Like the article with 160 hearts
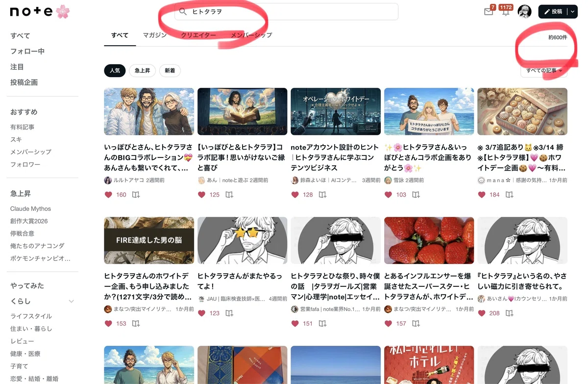 pos(108,195)
